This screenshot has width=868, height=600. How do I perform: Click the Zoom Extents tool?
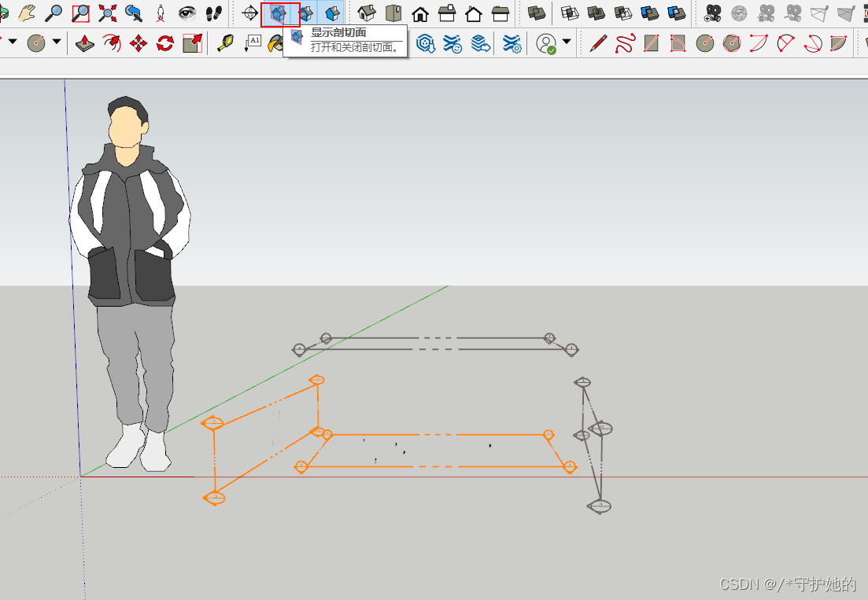[107, 13]
